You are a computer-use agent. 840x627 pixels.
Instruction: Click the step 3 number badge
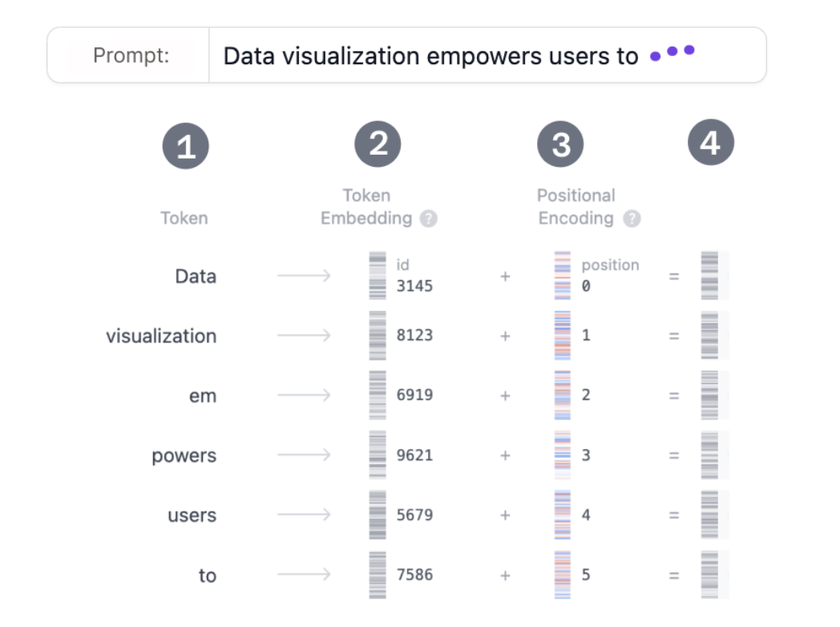[561, 145]
